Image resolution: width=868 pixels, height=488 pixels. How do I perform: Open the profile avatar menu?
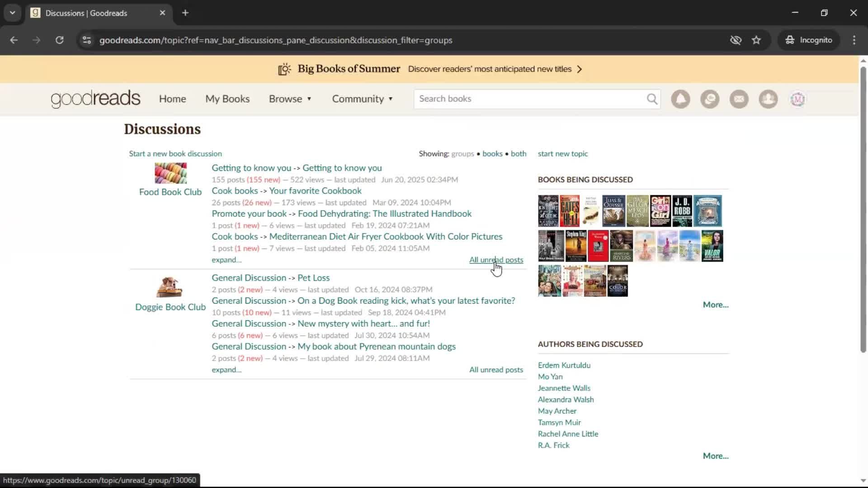797,99
